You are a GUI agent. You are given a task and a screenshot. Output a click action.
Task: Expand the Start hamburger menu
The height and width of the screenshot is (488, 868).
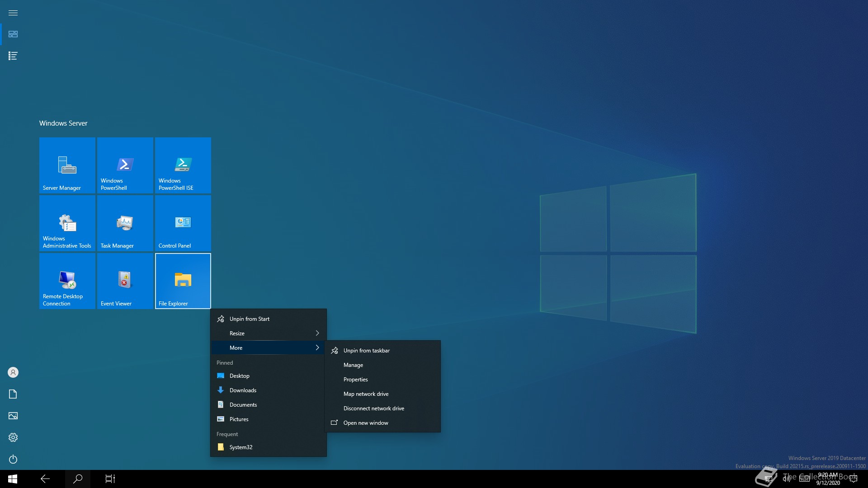click(13, 13)
